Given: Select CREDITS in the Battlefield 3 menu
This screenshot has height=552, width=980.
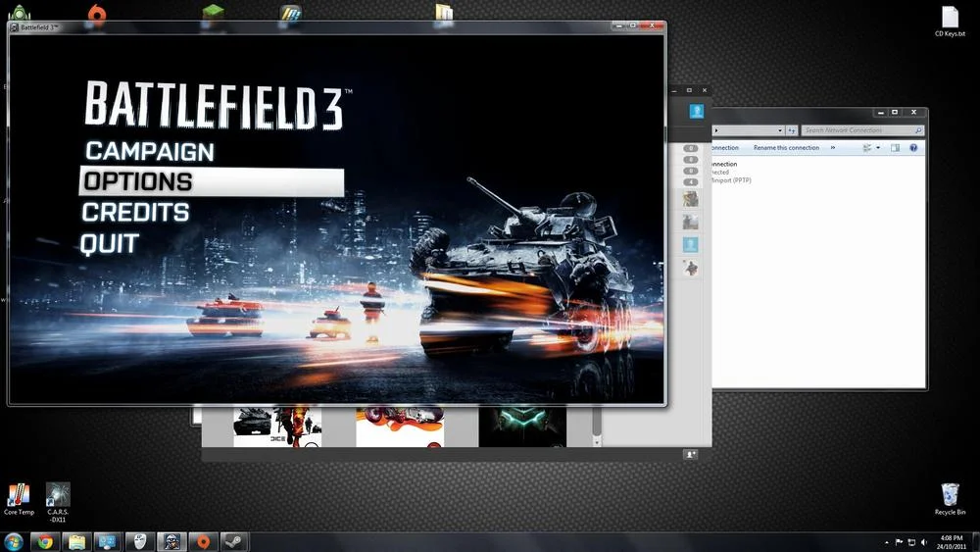Looking at the screenshot, I should click(135, 213).
